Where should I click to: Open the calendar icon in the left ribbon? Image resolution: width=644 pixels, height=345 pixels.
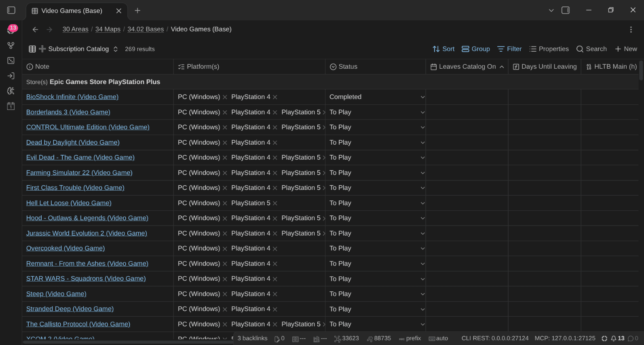(11, 106)
